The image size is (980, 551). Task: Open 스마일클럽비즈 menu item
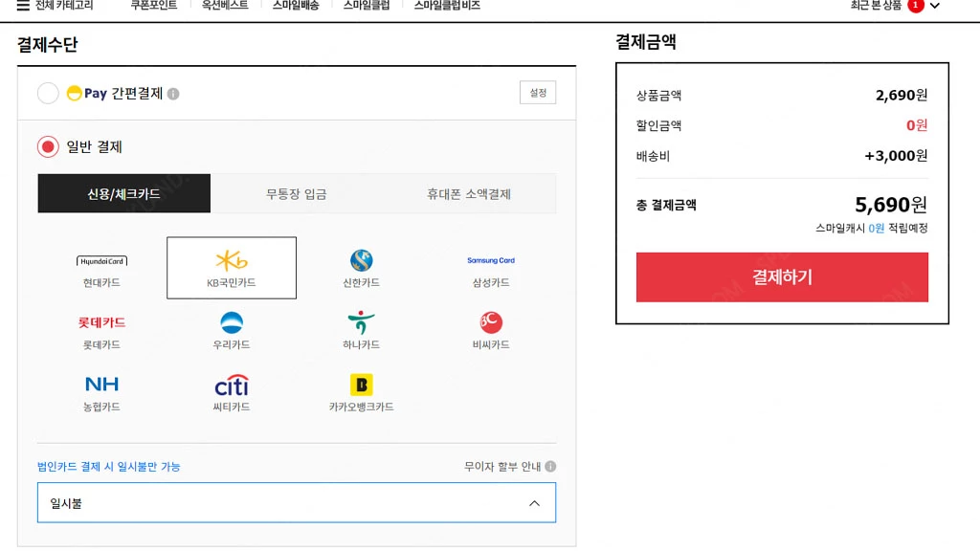point(447,5)
